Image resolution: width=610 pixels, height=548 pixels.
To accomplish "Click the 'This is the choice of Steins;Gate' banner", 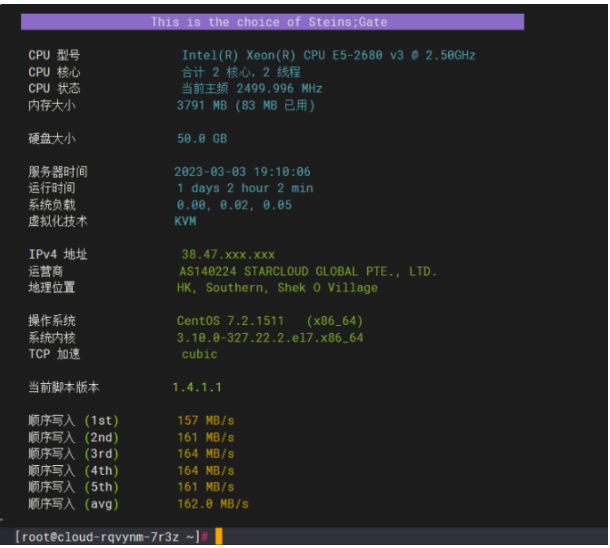I will 272,22.
